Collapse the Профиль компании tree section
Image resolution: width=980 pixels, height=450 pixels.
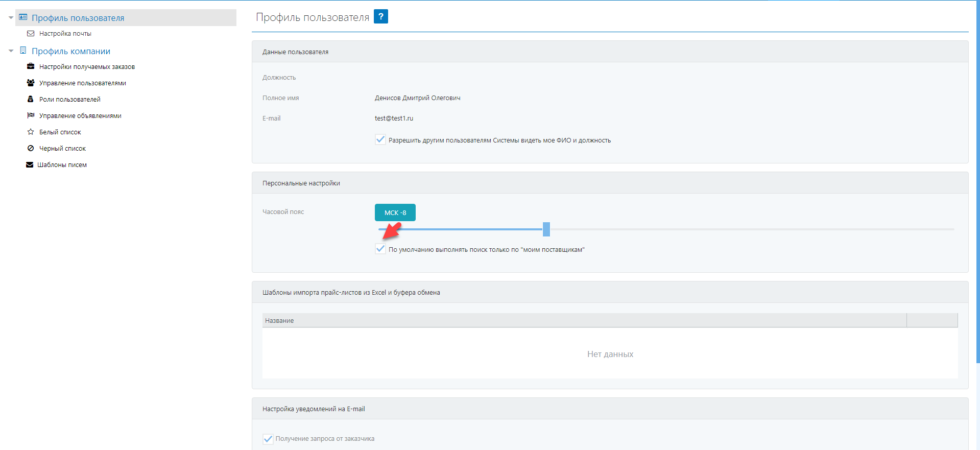[11, 51]
